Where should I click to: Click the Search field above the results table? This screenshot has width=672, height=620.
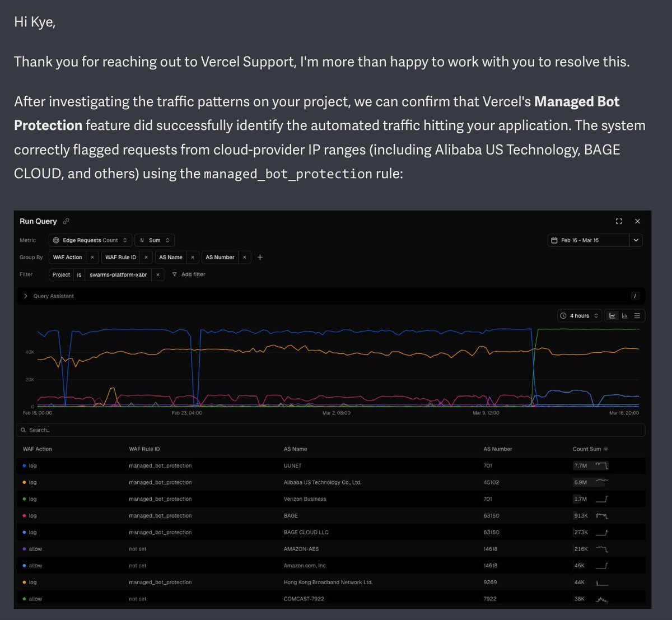330,430
